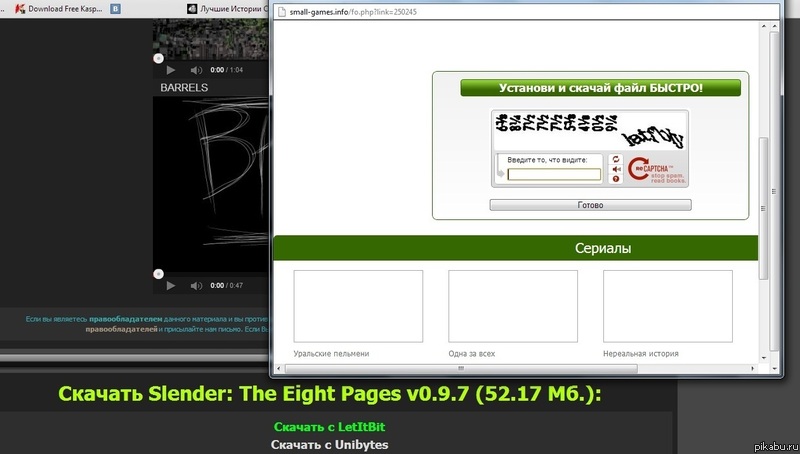
Task: Click the Скачать Slender: The Eight Pages heading
Action: [330, 394]
